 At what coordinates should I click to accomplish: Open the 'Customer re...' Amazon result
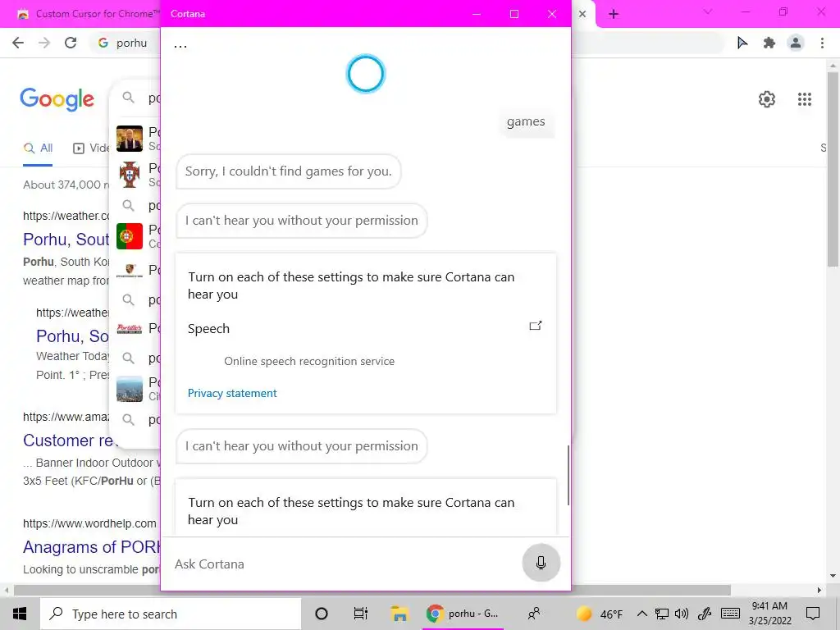point(69,441)
